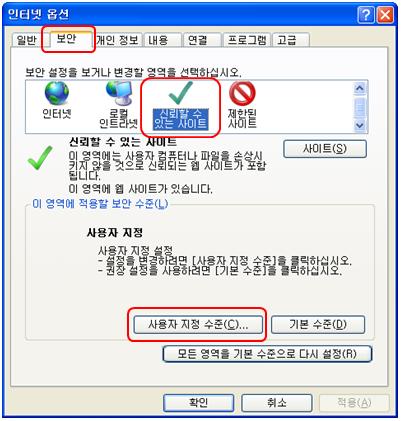
Task: Close the 인터넷 옵션 dialog
Action: 385,15
